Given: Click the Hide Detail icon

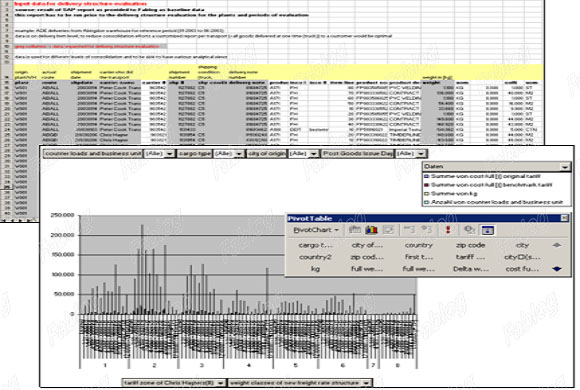Looking at the screenshot, I should pos(409,230).
